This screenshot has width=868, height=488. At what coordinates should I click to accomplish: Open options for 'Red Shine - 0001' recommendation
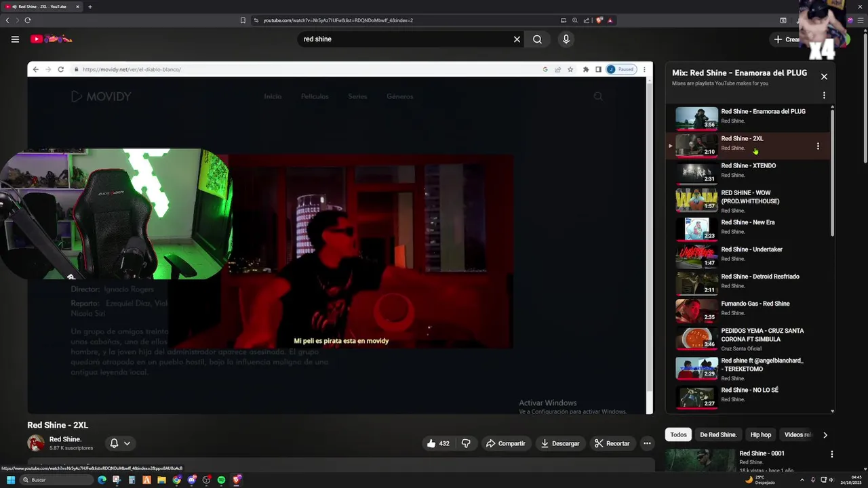(x=832, y=454)
